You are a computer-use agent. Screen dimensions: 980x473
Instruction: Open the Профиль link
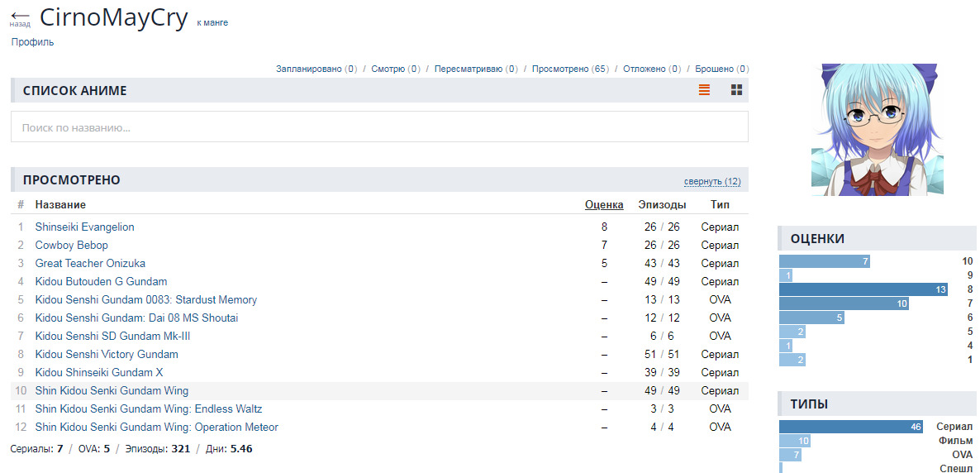click(x=32, y=42)
